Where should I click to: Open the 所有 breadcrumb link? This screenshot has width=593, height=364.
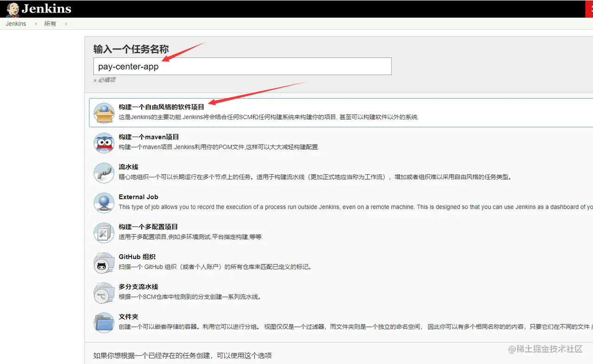coord(50,24)
